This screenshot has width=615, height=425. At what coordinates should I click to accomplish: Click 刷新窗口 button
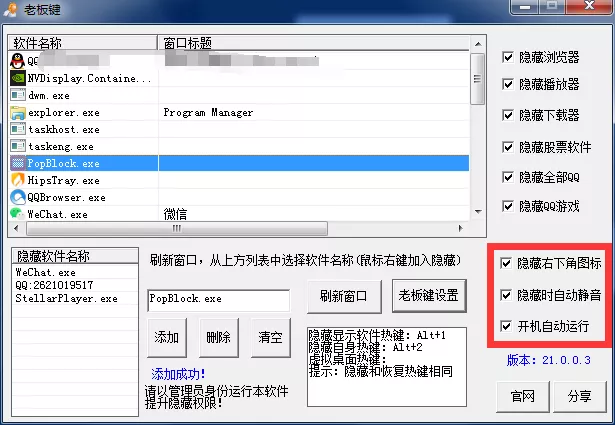pyautogui.click(x=344, y=296)
